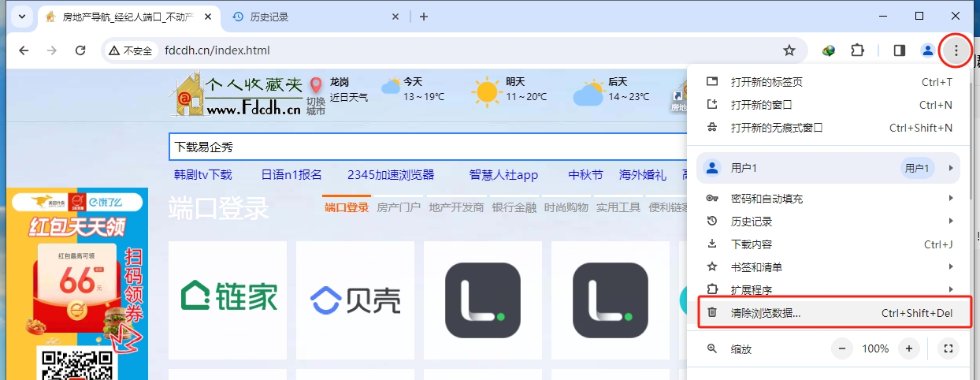Click 龙岗 city name text
This screenshot has height=380, width=980.
340,82
